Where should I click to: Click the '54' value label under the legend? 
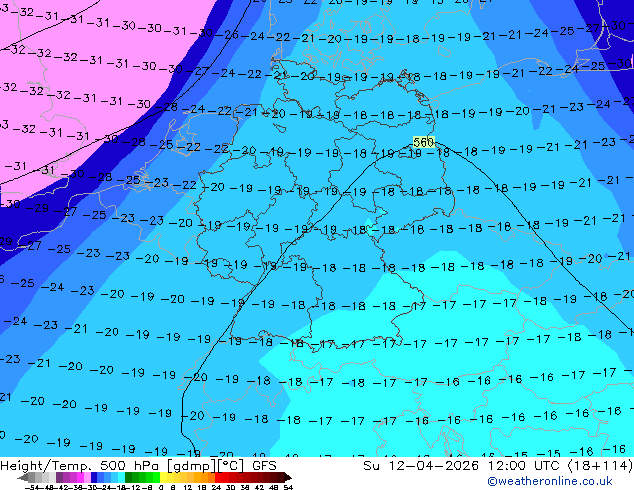(288, 487)
